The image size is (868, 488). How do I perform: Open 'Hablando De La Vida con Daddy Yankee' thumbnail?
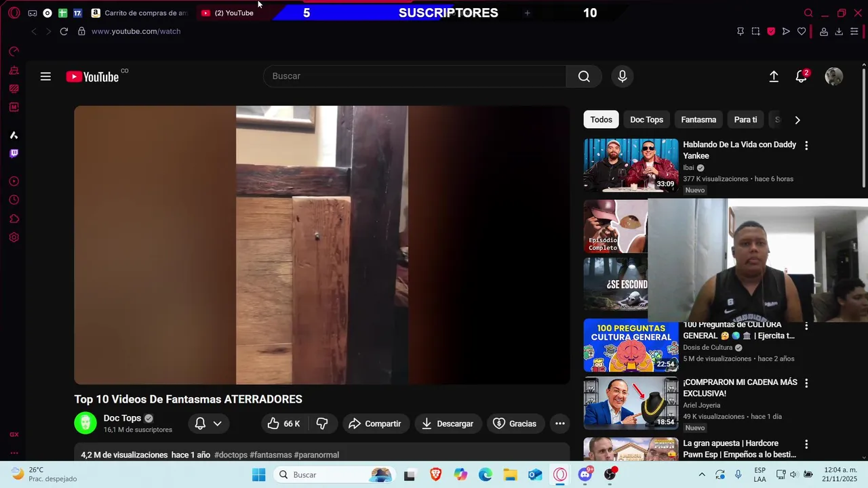[x=631, y=165]
